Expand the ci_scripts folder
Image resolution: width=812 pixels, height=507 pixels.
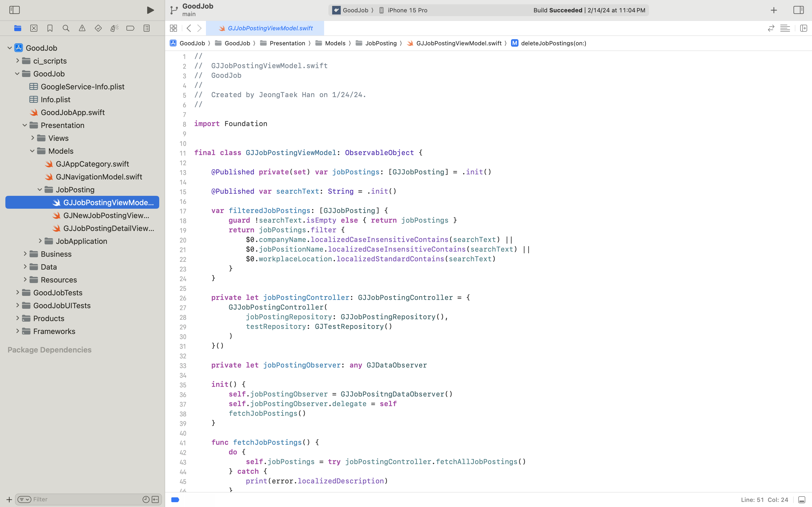[18, 61]
